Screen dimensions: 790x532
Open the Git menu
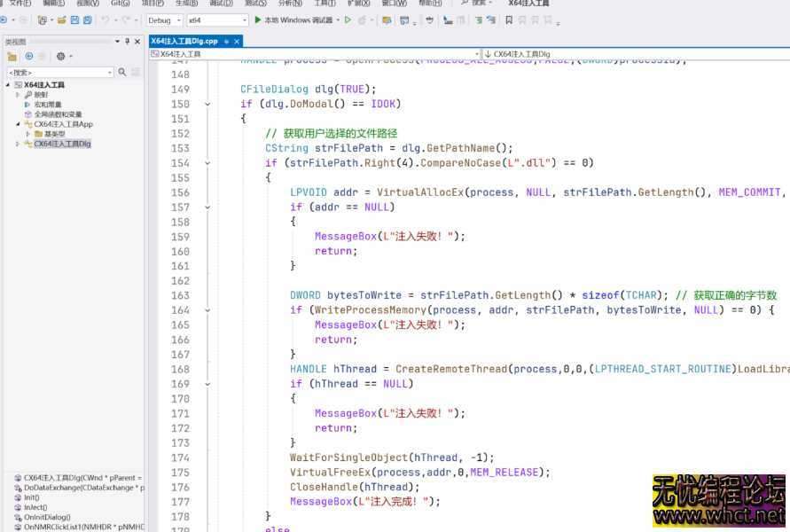[x=121, y=4]
